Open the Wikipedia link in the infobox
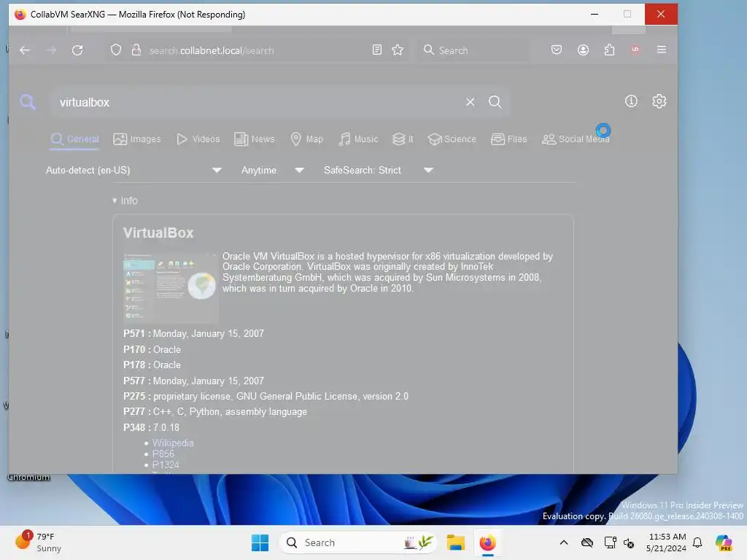The height and width of the screenshot is (560, 747). tap(173, 443)
